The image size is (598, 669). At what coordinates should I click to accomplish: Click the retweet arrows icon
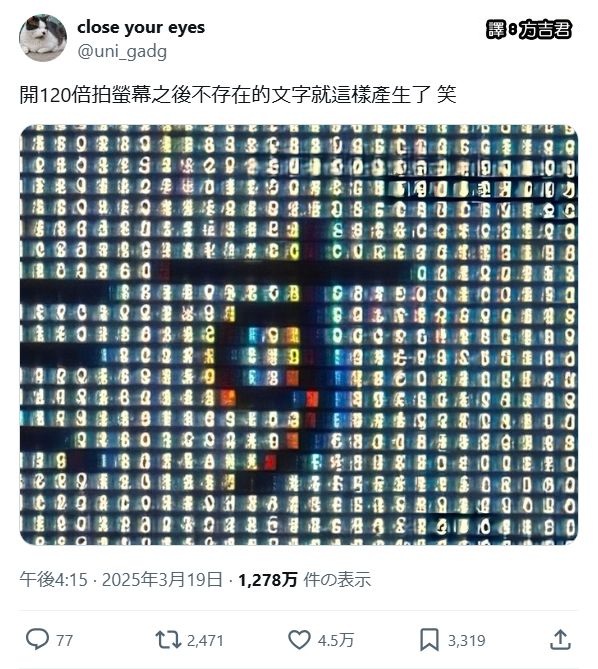pyautogui.click(x=168, y=640)
